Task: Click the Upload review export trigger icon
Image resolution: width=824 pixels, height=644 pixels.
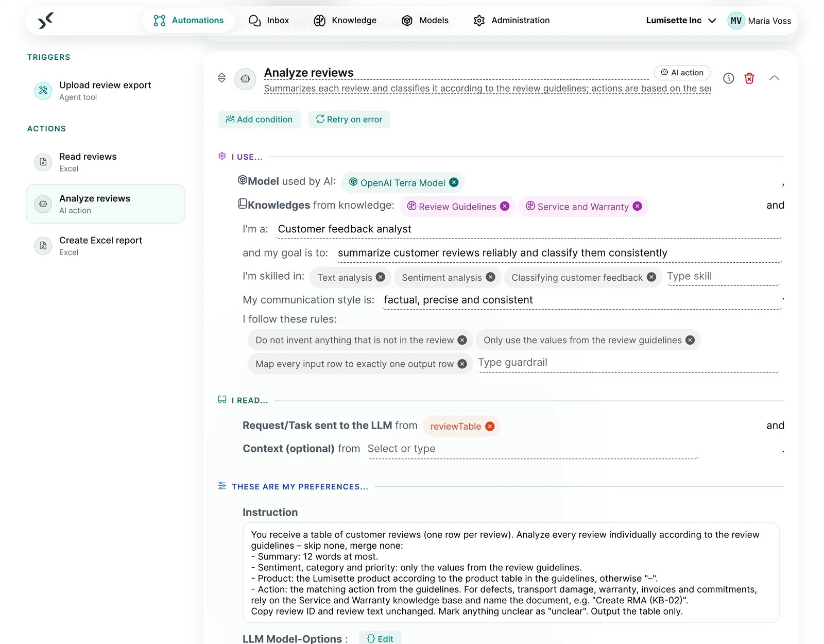Action: [43, 91]
